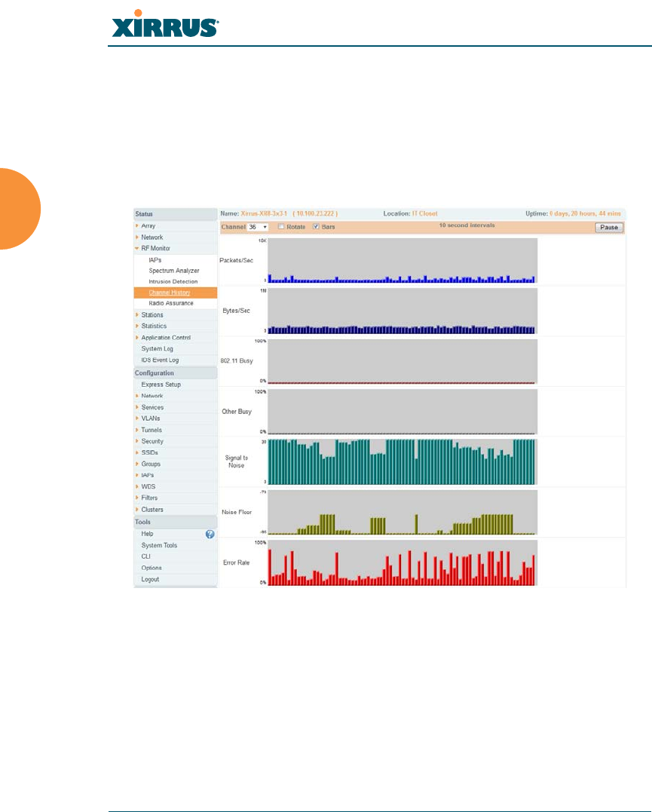The height and width of the screenshot is (812, 652).
Task: Click the Configuration section header
Action: (175, 373)
